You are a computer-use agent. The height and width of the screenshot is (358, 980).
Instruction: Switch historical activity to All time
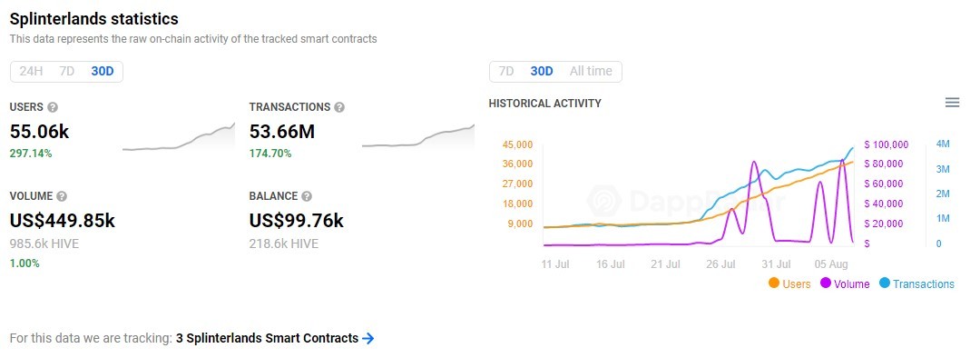click(591, 72)
